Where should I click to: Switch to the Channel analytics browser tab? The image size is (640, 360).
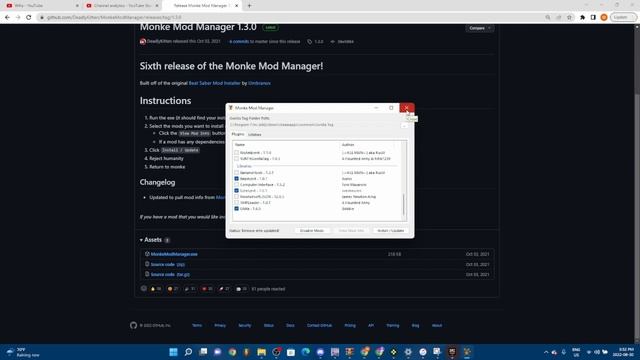coord(122,6)
